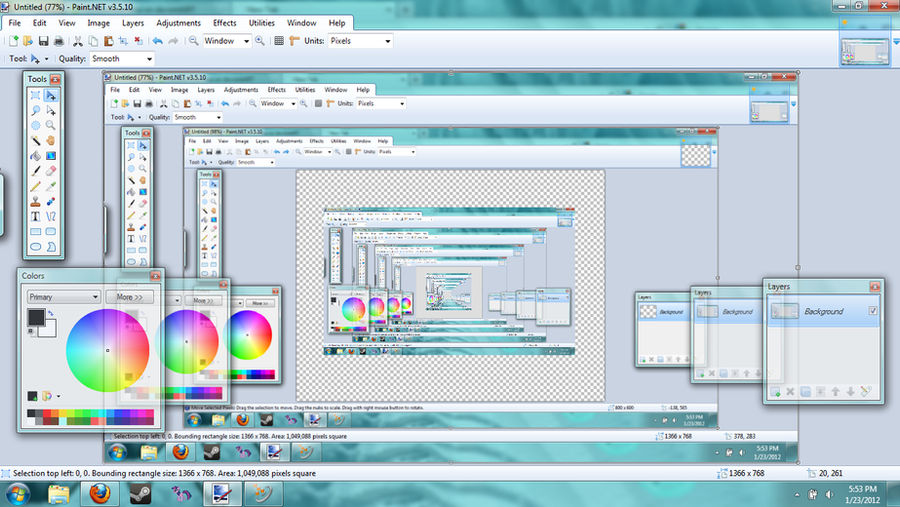Click Undo arrow in top toolbar
Screen dimensions: 900x507
point(157,41)
